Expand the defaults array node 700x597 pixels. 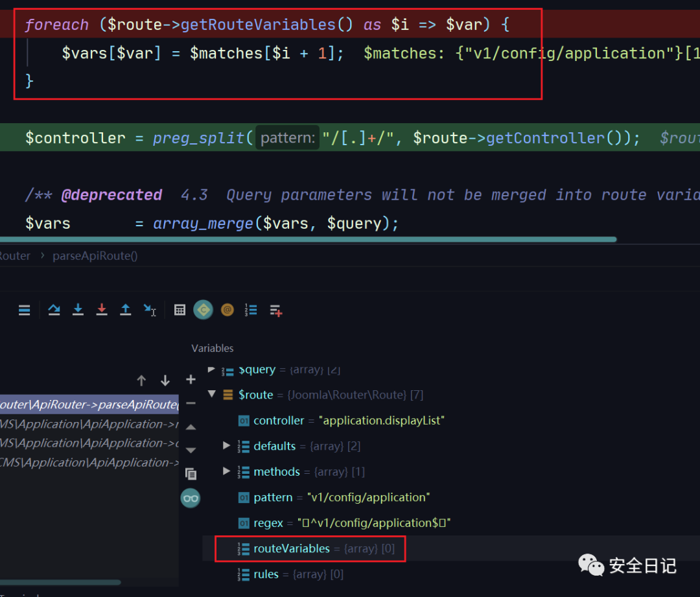coord(226,446)
